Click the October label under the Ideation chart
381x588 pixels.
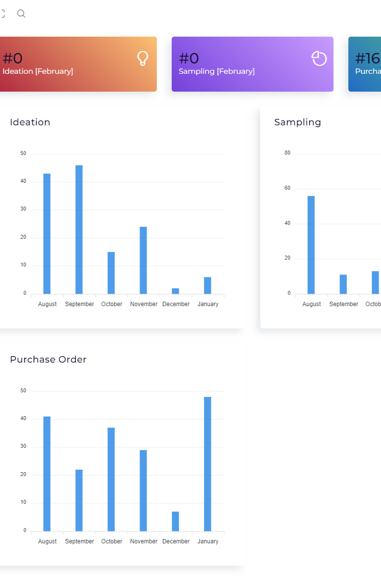pyautogui.click(x=111, y=304)
